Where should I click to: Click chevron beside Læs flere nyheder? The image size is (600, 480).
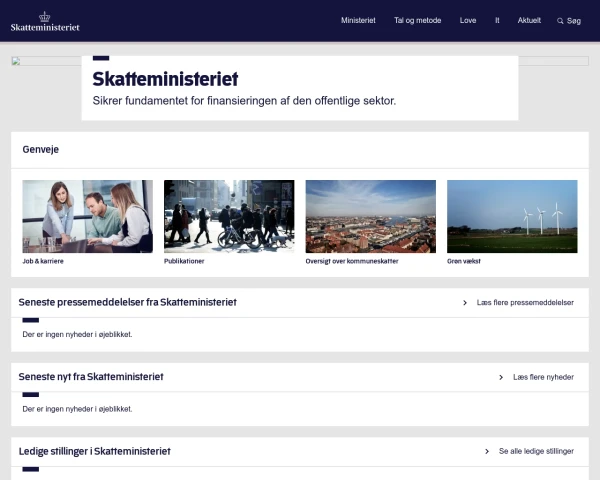tap(501, 377)
